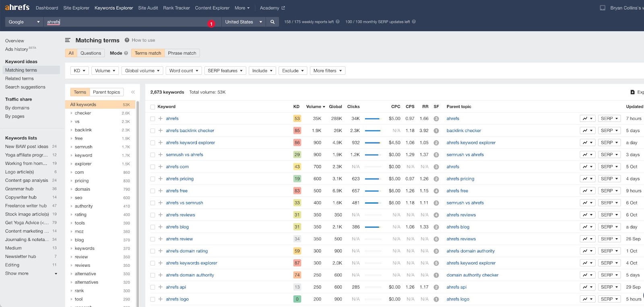Open the United States country dropdown
Image resolution: width=644 pixels, height=307 pixels.
pos(244,22)
